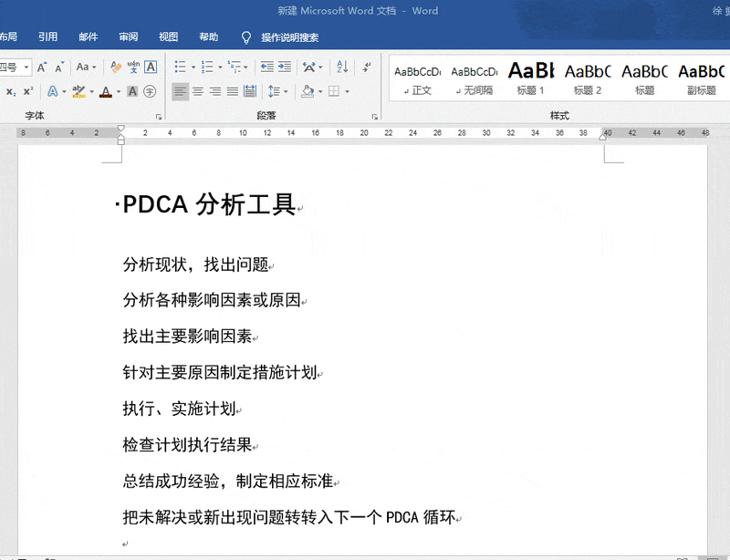The width and height of the screenshot is (730, 560).
Task: Apply the 标题 1 style
Action: [530, 78]
